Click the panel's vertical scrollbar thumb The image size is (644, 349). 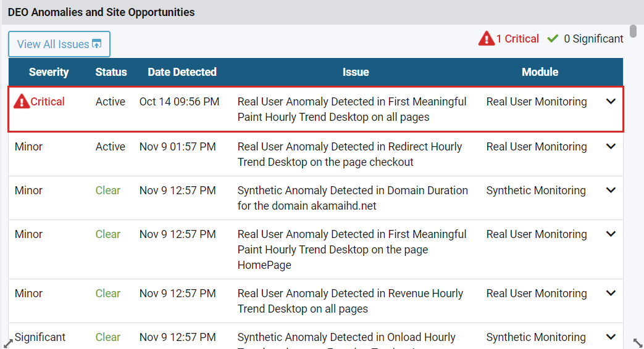pos(634,31)
